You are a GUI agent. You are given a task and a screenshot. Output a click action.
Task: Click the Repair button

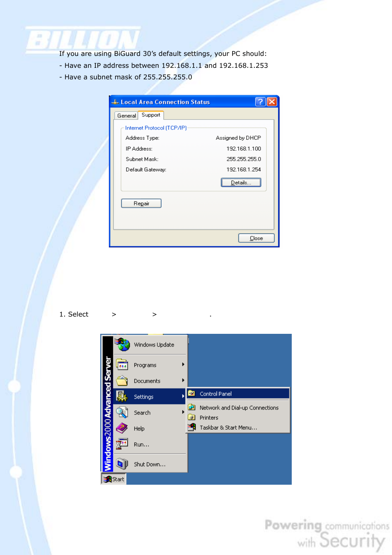141,203
